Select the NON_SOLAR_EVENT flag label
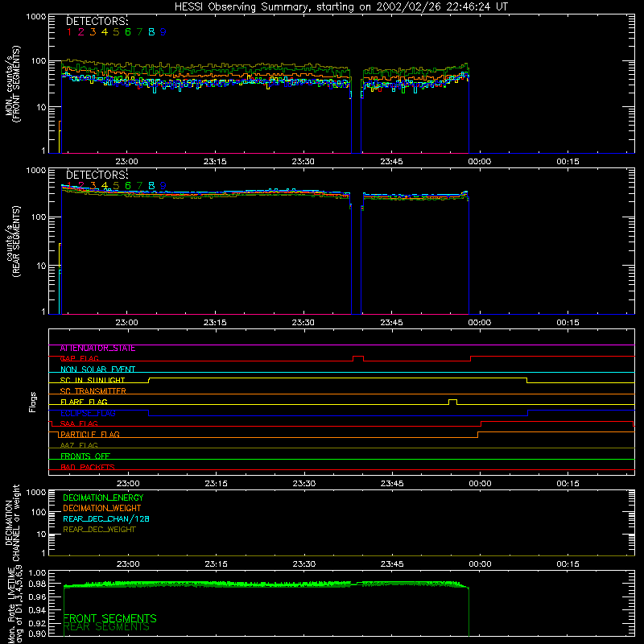Screen dimensions: 644x644 pos(97,369)
